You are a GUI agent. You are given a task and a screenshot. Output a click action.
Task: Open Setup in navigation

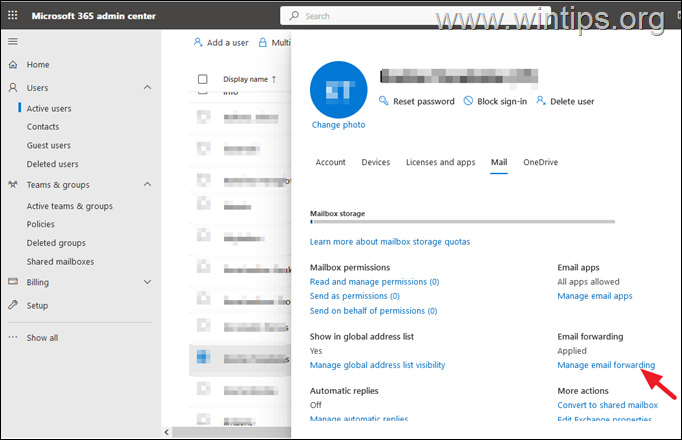tap(37, 306)
